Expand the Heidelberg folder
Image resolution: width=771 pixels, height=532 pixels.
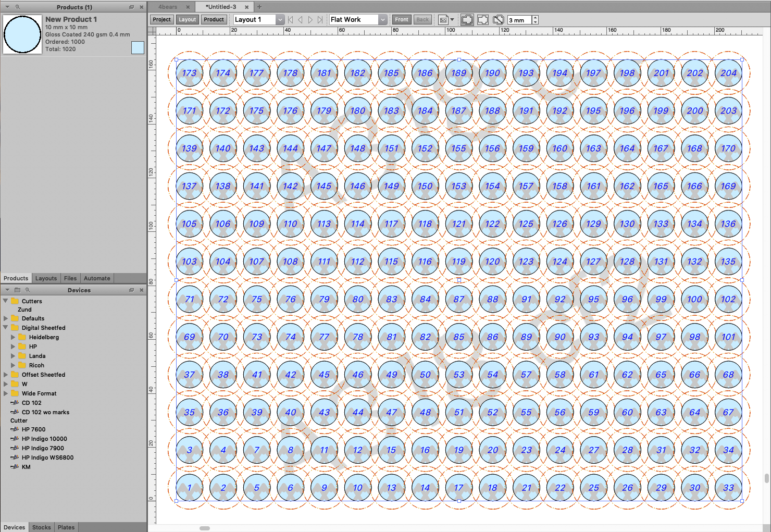point(13,337)
